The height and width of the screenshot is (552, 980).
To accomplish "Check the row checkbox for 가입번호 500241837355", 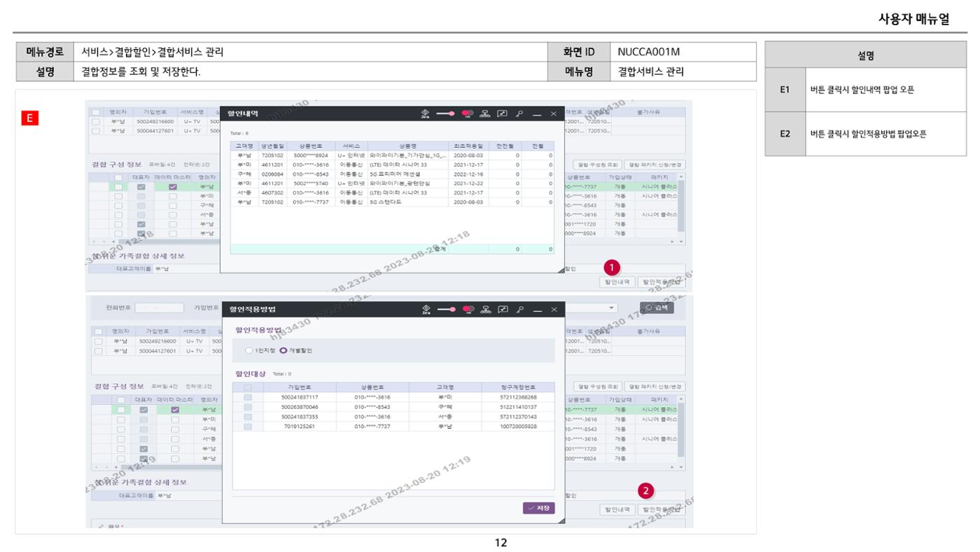I will tap(248, 416).
